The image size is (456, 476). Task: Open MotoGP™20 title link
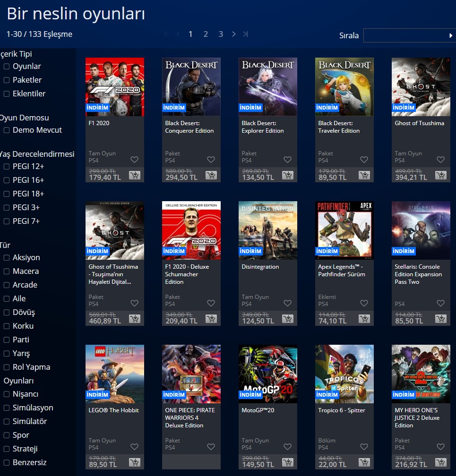click(258, 410)
